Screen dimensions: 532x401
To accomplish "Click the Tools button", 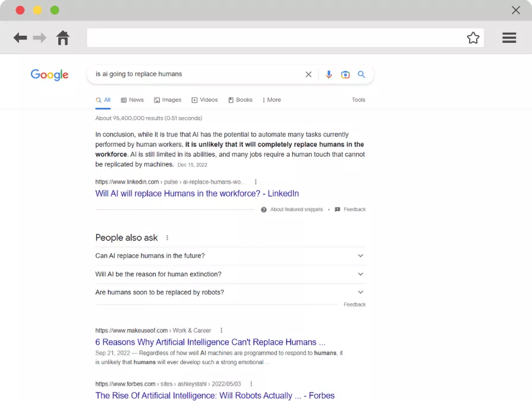I will 358,100.
